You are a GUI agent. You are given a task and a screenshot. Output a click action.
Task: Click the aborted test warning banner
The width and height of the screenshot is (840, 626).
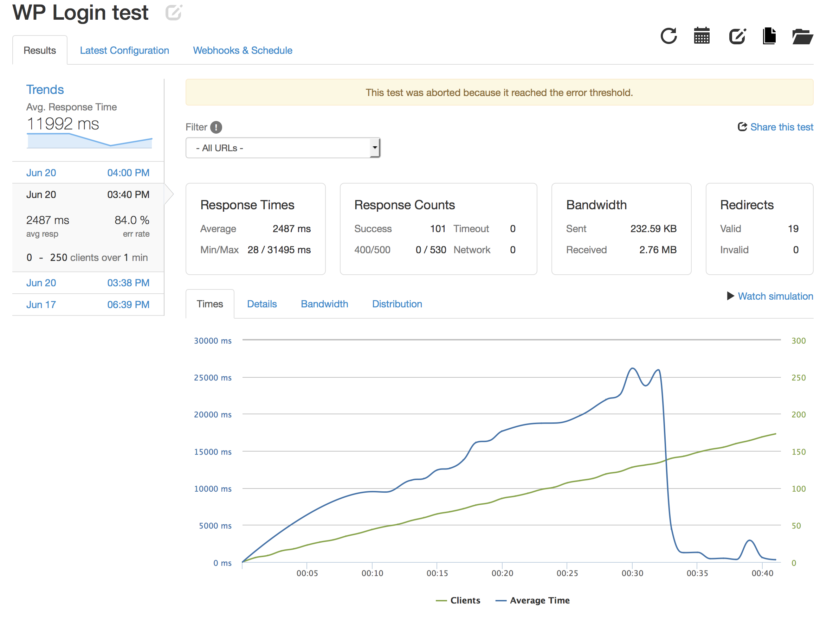(499, 92)
